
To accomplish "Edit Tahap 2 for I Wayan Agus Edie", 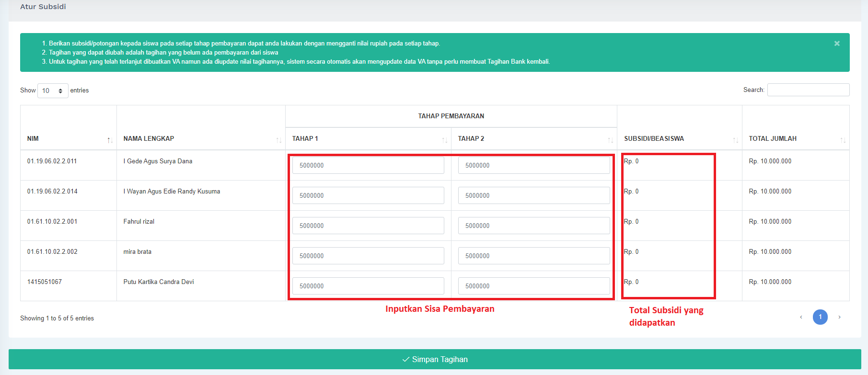I will tap(534, 195).
